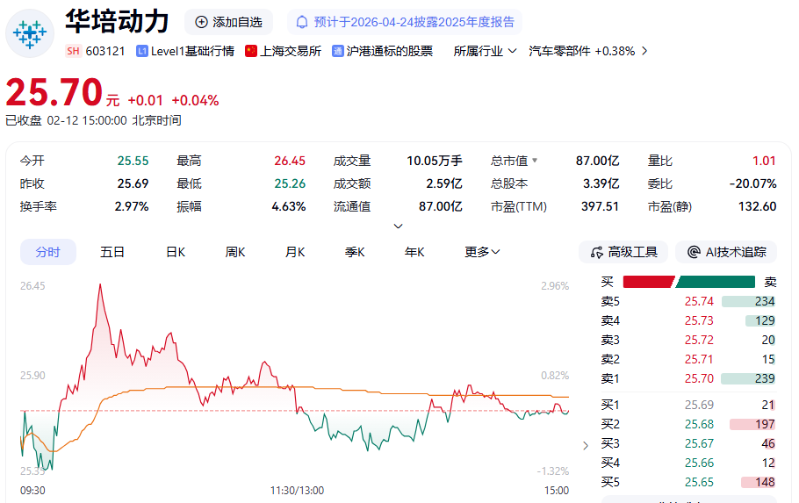
Task: Click the arrow next to 汽车零部件 +0.38%
Action: [x=645, y=51]
